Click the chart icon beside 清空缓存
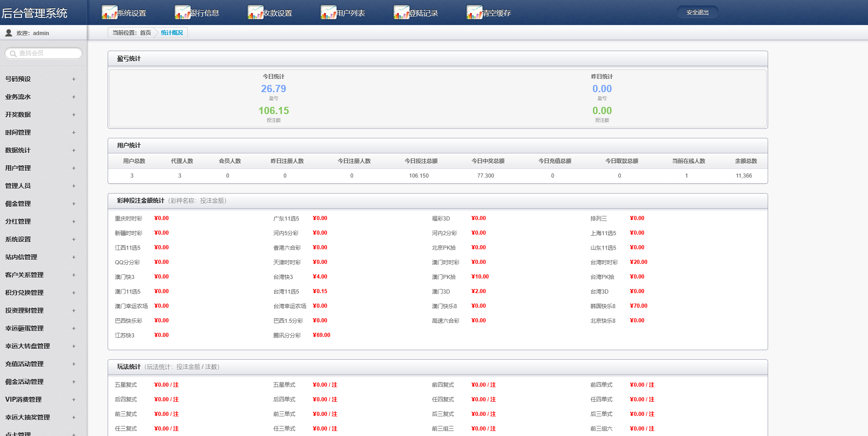868x436 pixels. pyautogui.click(x=474, y=12)
